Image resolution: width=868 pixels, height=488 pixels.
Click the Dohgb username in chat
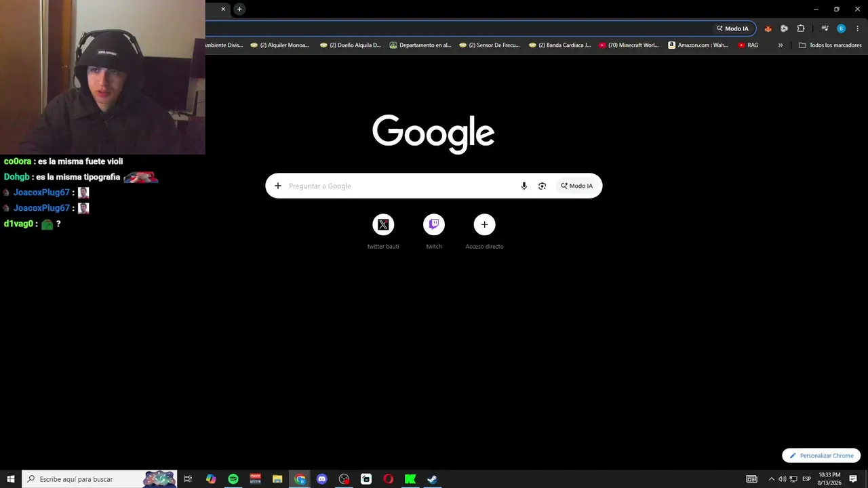[17, 177]
